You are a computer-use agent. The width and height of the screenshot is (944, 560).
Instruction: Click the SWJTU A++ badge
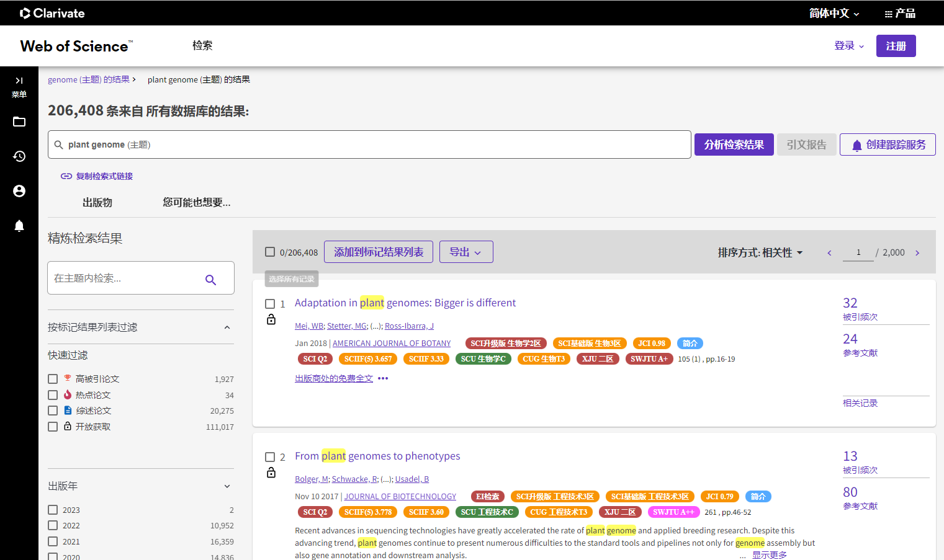click(x=673, y=512)
